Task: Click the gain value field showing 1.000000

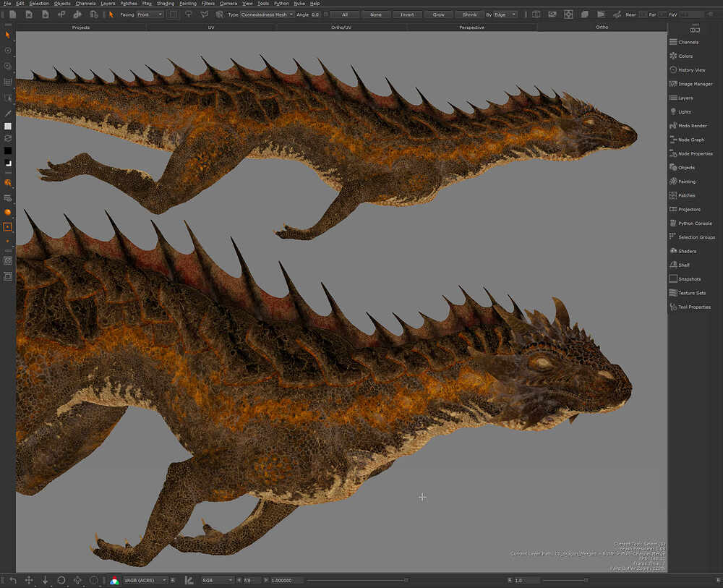Action: (x=287, y=581)
